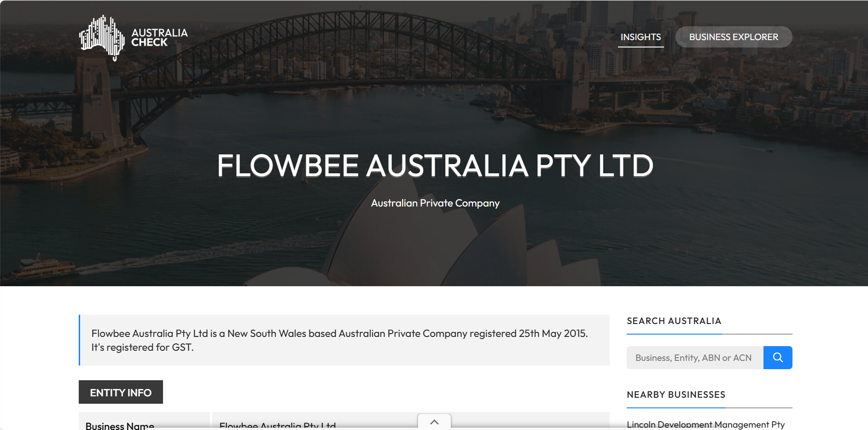The image size is (868, 430).
Task: Click the upward chevron at page bottom
Action: point(434,422)
